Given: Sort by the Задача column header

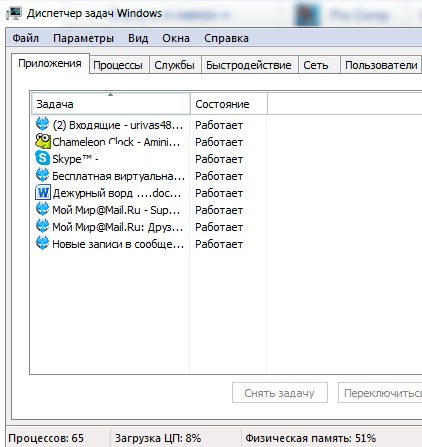Looking at the screenshot, I should 111,104.
